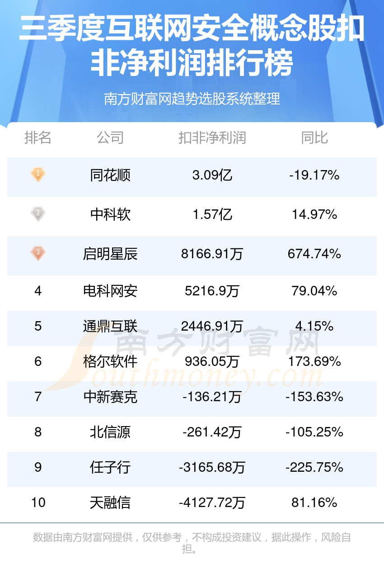Open company name 格尔软件
This screenshot has height=588, width=384.
pyautogui.click(x=110, y=361)
